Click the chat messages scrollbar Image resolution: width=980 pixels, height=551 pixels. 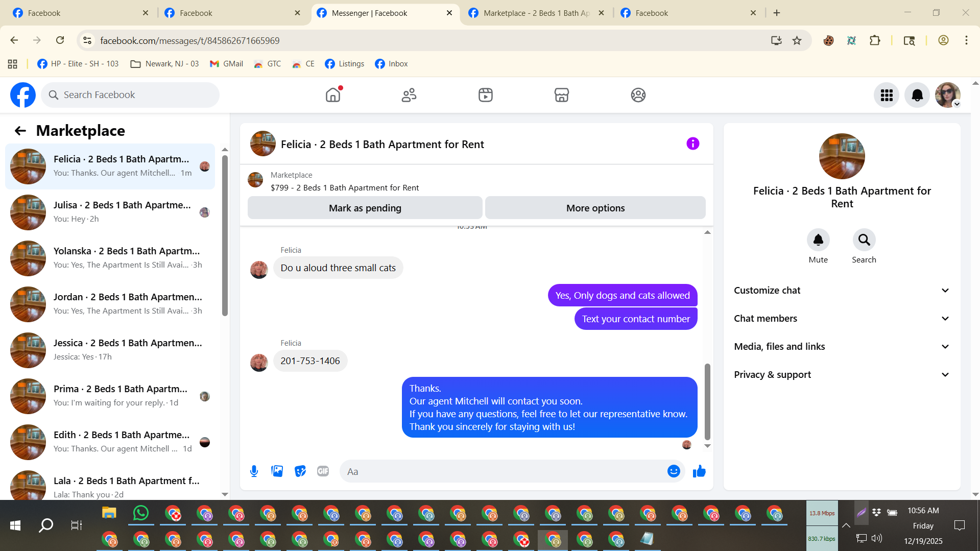tap(707, 401)
